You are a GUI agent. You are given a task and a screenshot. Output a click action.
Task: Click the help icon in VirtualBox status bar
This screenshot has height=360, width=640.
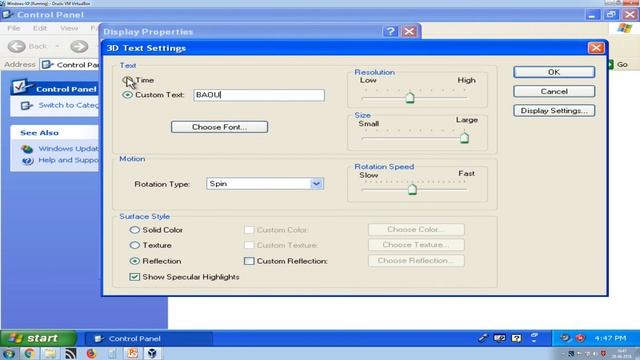click(x=516, y=338)
